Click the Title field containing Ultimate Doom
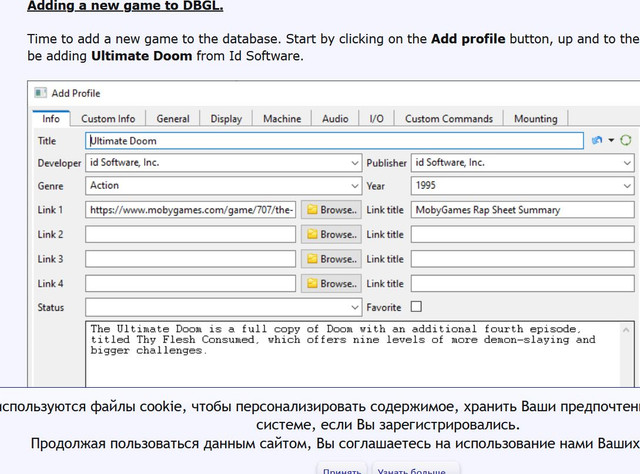Screen dimensions: 640x474 click(x=334, y=141)
